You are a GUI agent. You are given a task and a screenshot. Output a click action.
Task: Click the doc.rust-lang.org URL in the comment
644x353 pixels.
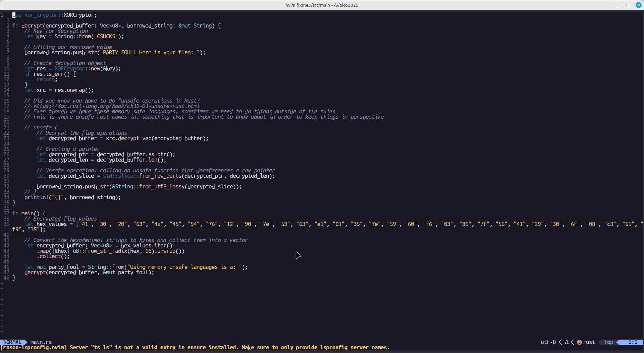116,106
